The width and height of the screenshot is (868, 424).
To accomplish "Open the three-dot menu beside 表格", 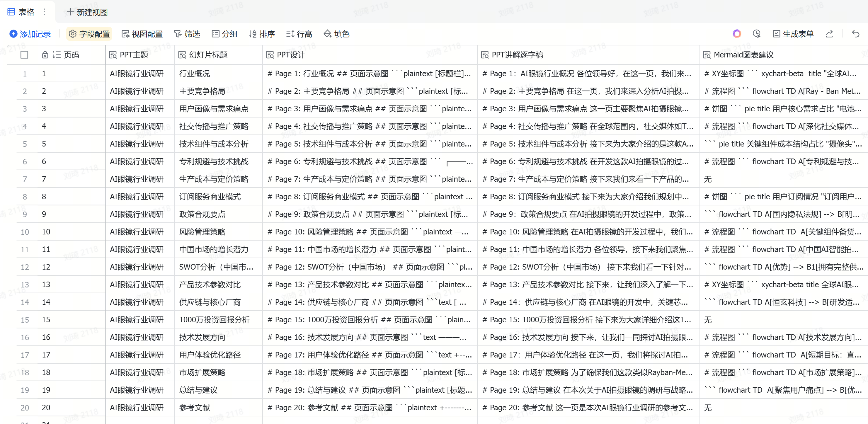I will tap(45, 12).
